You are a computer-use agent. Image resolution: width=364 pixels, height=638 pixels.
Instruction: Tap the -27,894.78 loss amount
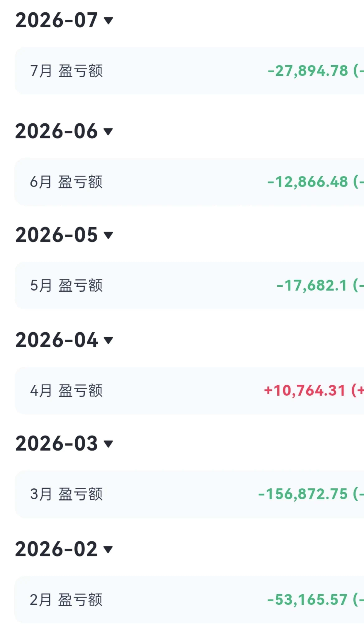click(308, 71)
